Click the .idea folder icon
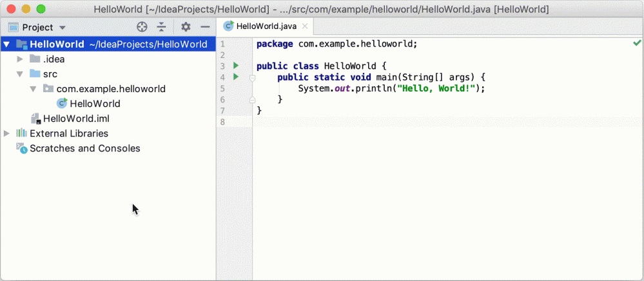The width and height of the screenshot is (644, 281). point(35,59)
